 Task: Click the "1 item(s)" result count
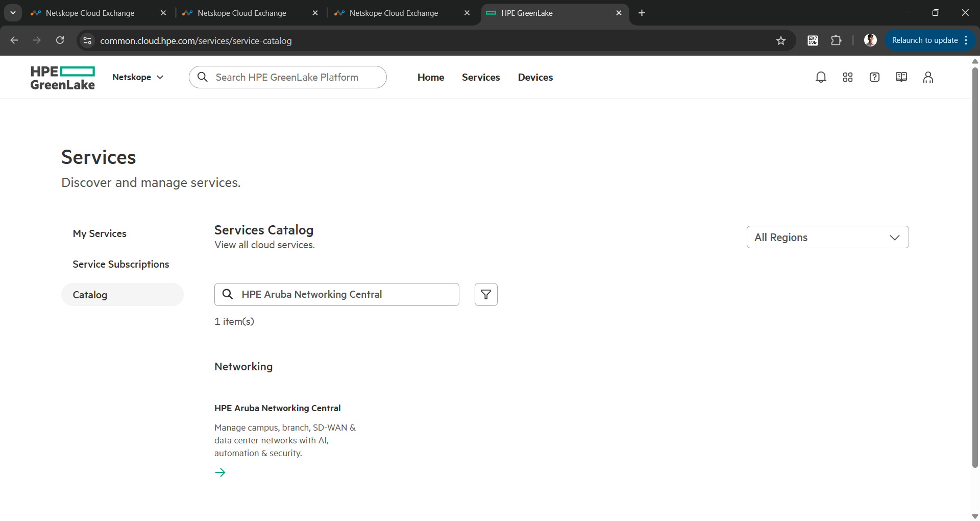click(234, 321)
